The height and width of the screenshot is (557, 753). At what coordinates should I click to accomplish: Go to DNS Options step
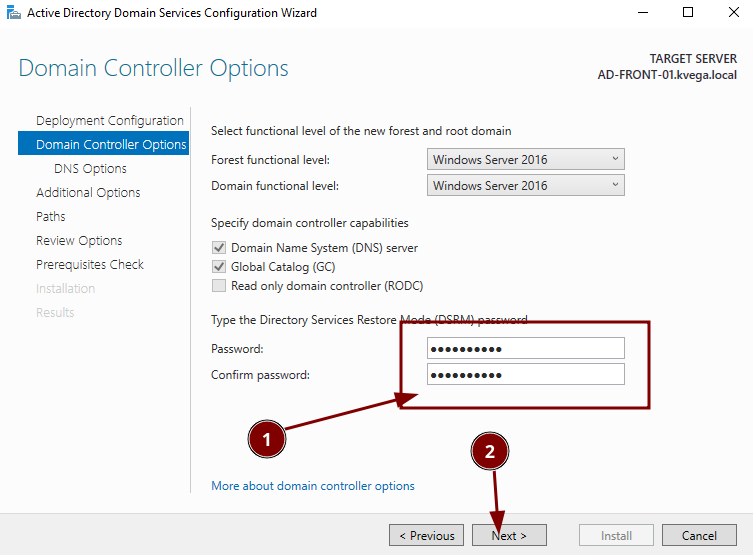[x=90, y=169]
